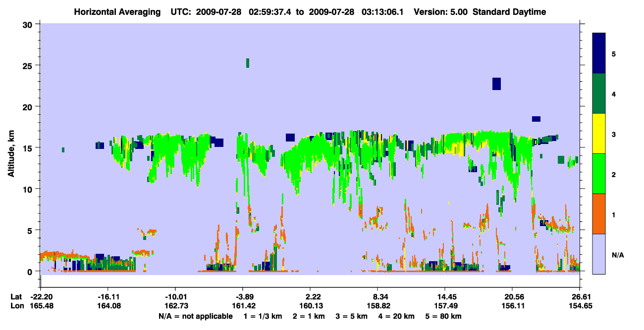Click longitude value '165.48'
The height and width of the screenshot is (330, 644).
[x=41, y=306]
